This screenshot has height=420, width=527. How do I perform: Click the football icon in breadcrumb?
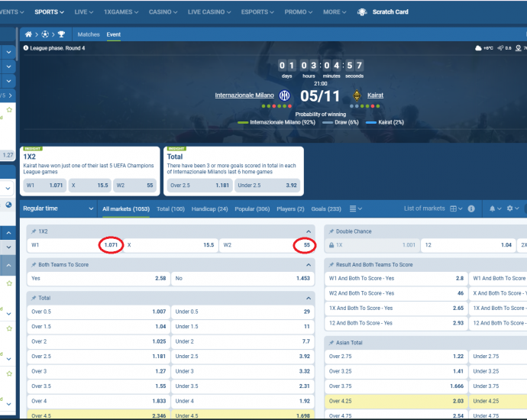tap(45, 34)
